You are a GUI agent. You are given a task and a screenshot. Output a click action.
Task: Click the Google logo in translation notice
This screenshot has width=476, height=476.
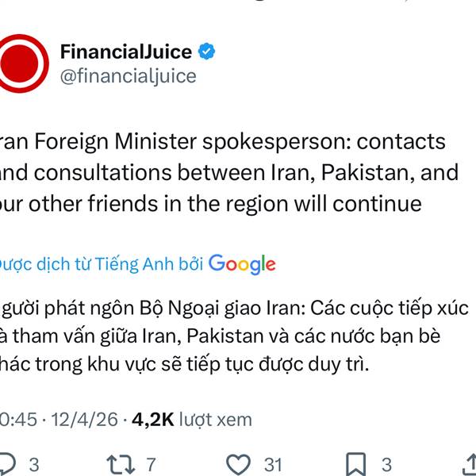tap(242, 264)
